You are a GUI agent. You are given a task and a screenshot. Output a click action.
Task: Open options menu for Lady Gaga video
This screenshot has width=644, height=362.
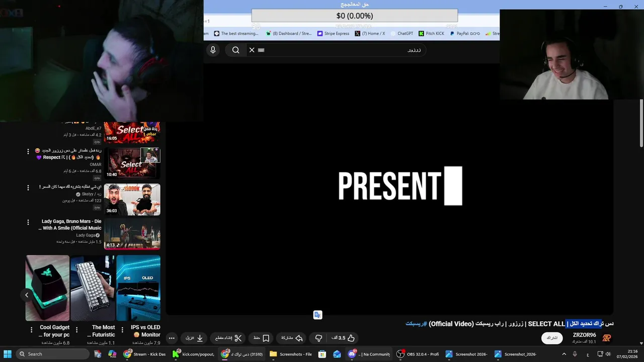click(28, 222)
